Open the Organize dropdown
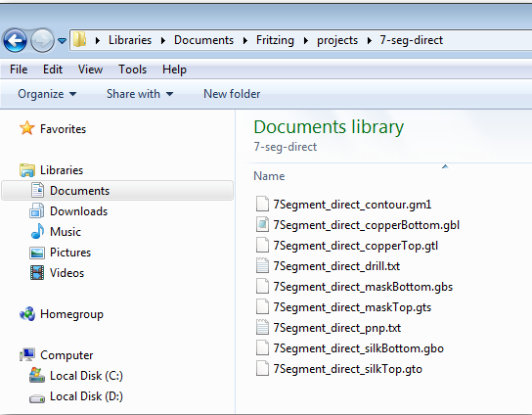The width and height of the screenshot is (532, 415). coord(47,94)
